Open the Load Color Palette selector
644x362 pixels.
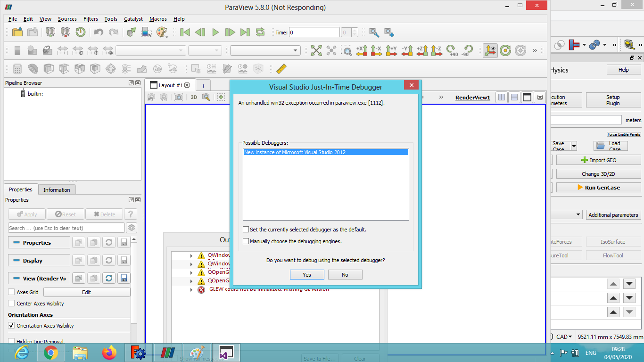coord(163,32)
